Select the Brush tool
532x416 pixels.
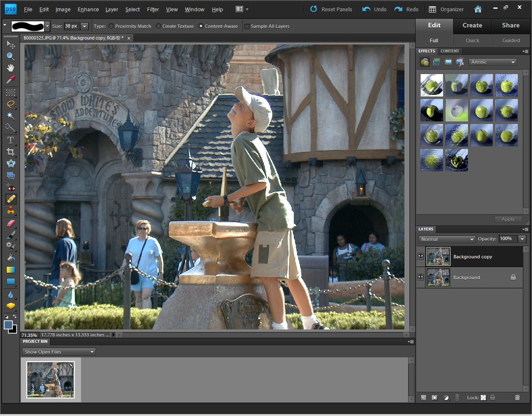tap(10, 235)
